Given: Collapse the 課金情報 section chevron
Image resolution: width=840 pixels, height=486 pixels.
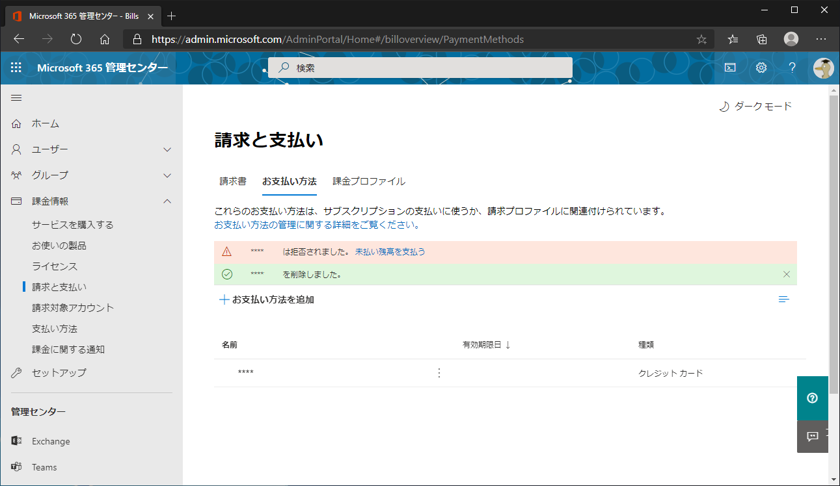Looking at the screenshot, I should [167, 201].
